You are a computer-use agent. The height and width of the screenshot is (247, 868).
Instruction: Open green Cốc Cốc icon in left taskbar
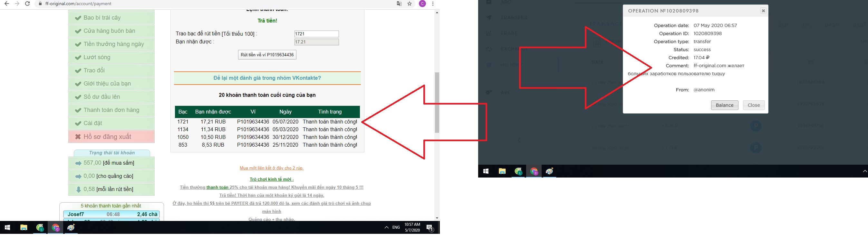click(x=40, y=228)
